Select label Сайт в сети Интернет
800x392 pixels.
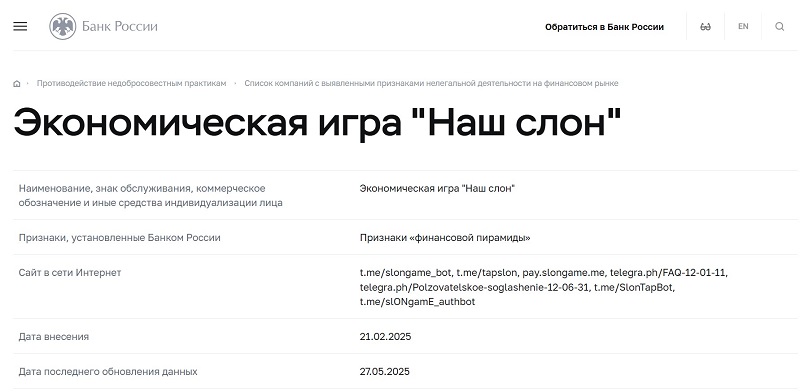(x=70, y=273)
